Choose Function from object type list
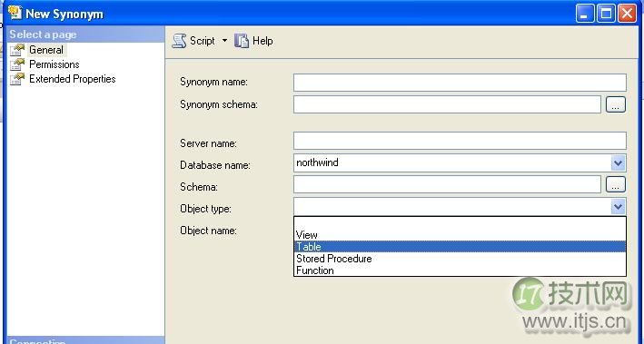Image resolution: width=644 pixels, height=344 pixels. [460, 270]
